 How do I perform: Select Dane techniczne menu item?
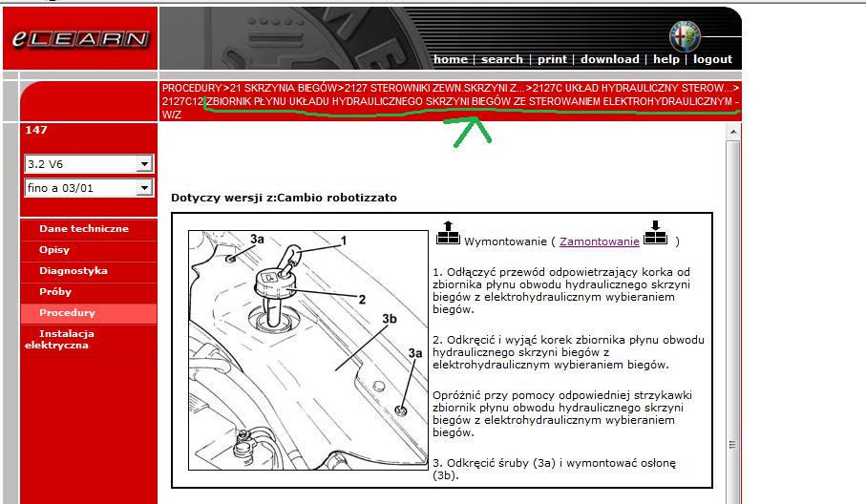point(84,228)
